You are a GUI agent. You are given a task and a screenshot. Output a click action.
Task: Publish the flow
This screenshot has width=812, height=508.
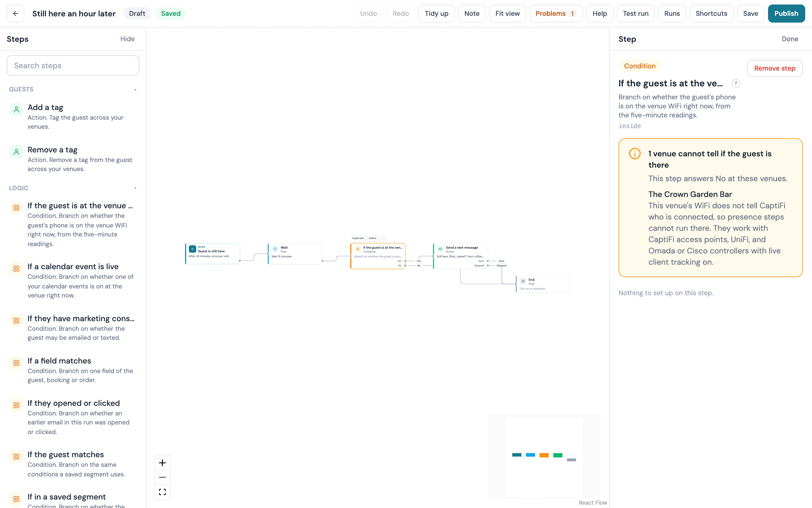click(786, 14)
